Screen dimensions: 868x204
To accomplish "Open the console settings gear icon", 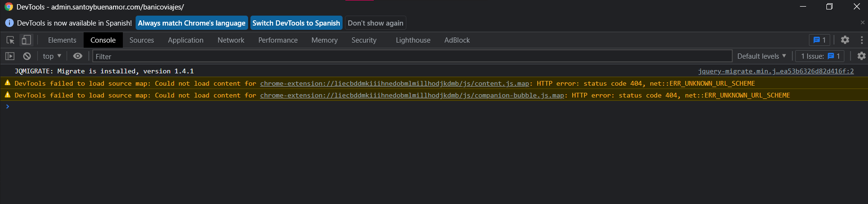I will tap(861, 56).
